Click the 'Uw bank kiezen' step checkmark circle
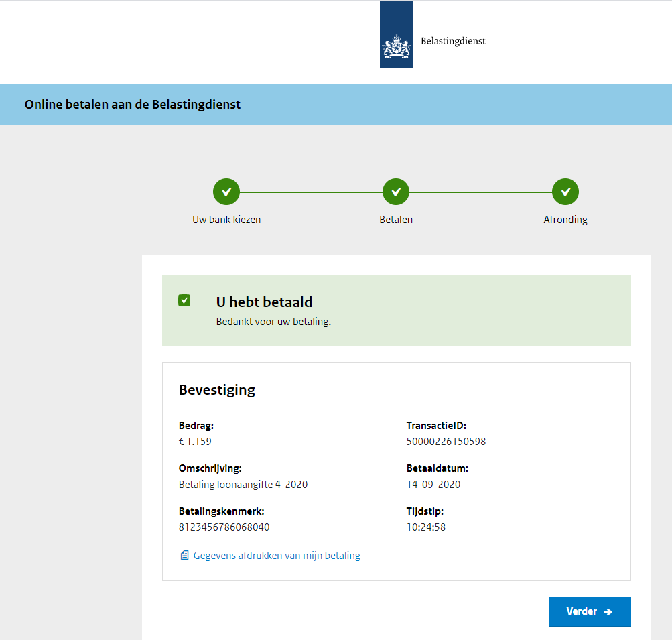 click(226, 192)
